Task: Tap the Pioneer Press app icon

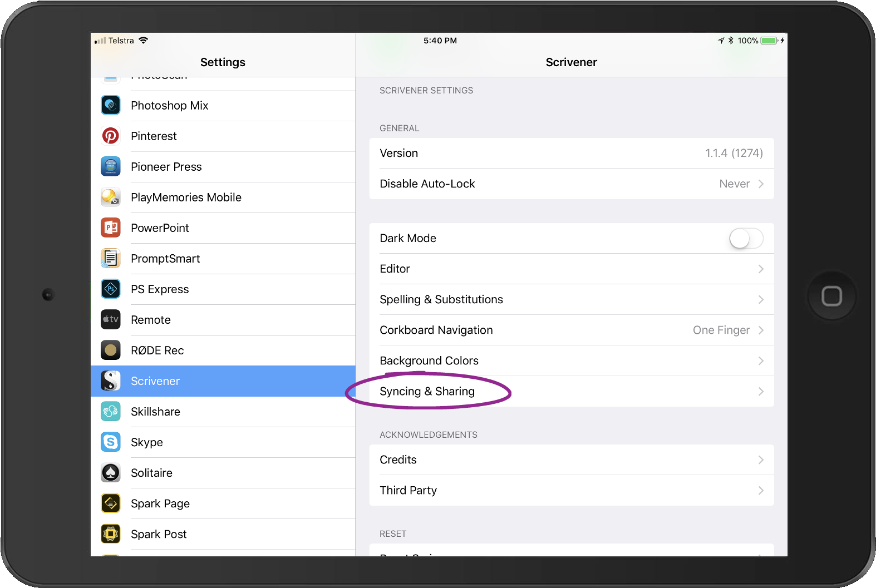Action: (x=111, y=166)
